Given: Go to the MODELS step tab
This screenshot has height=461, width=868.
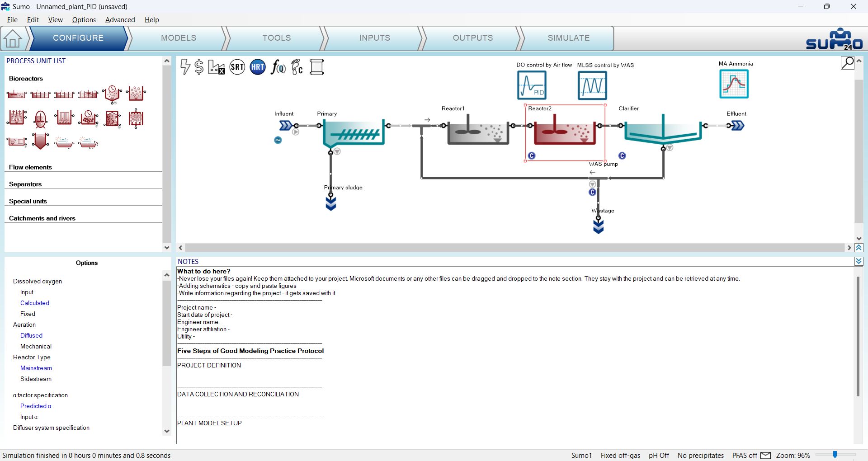Looking at the screenshot, I should [179, 38].
